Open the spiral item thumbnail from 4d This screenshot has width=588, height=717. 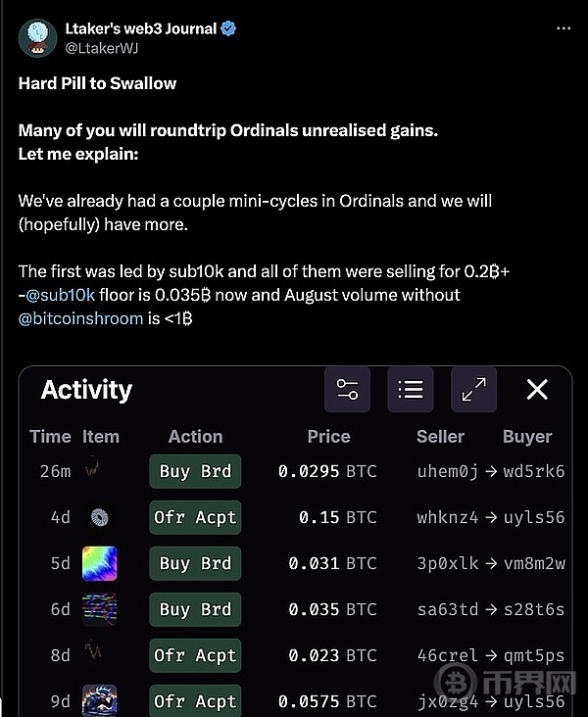point(99,517)
